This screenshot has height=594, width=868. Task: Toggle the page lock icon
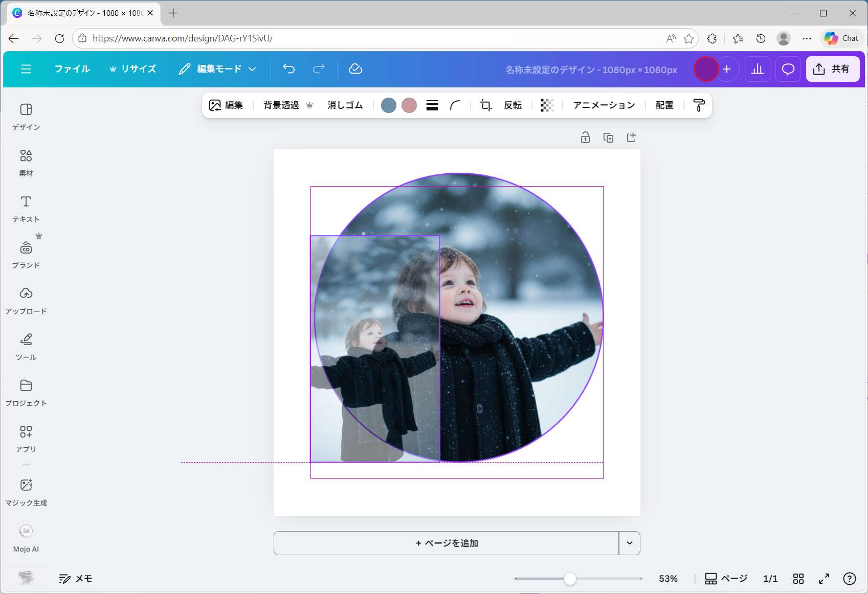point(585,138)
